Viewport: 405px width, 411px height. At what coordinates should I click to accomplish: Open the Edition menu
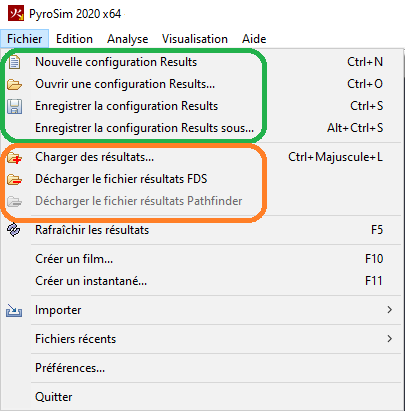tap(74, 39)
